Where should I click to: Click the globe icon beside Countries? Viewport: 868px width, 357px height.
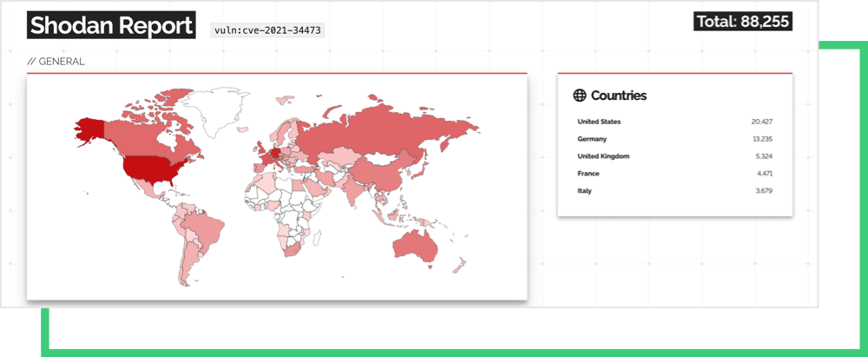579,96
